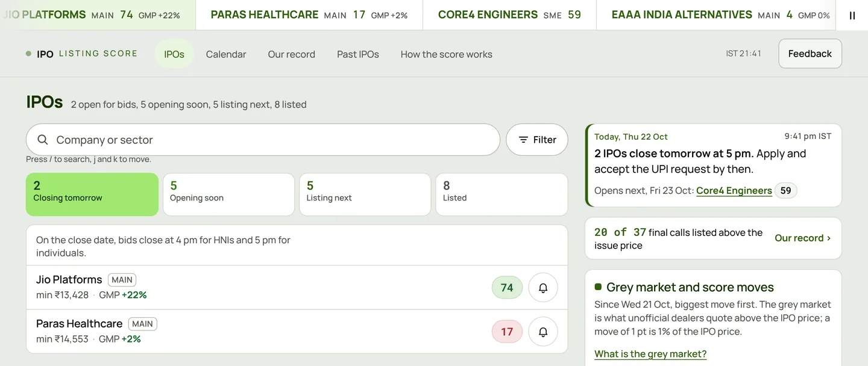Select the Closing tomorrow filter card
868x366 pixels.
(x=92, y=194)
